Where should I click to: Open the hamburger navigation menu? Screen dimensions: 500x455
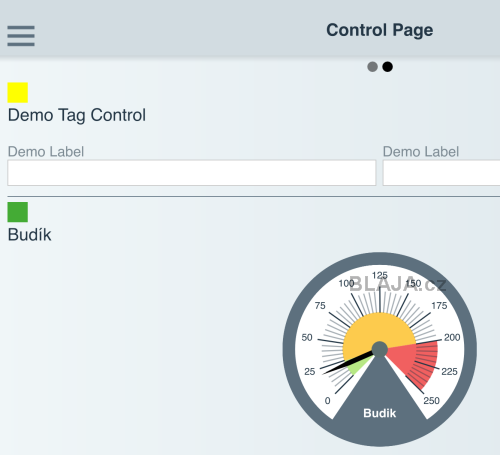21,36
